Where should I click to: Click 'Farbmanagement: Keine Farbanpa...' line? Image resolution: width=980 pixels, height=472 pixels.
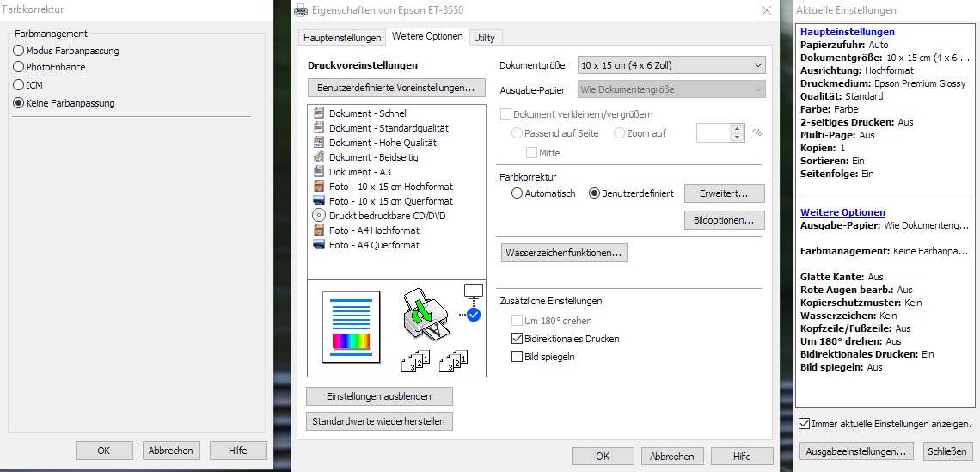point(884,251)
